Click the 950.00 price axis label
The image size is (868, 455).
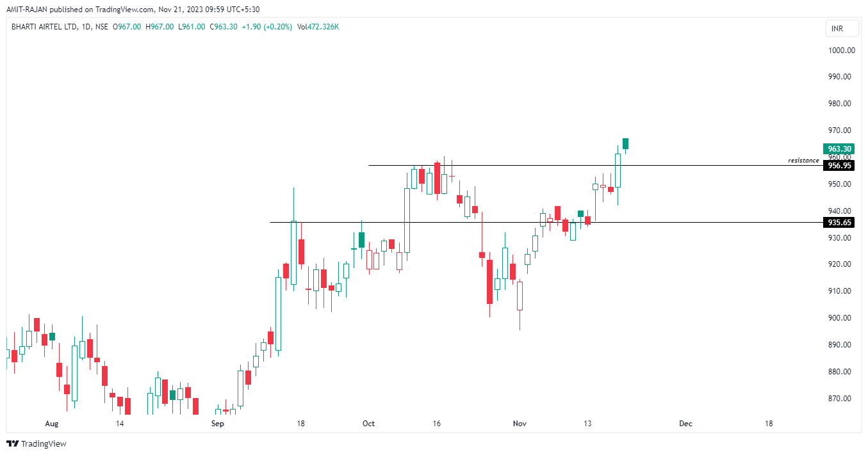click(x=840, y=184)
